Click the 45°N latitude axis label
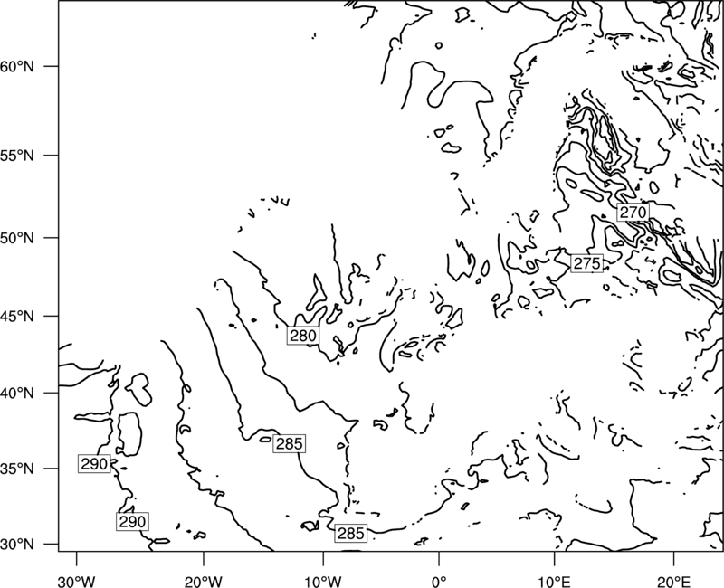Screen dimensions: 724x588 17,316
